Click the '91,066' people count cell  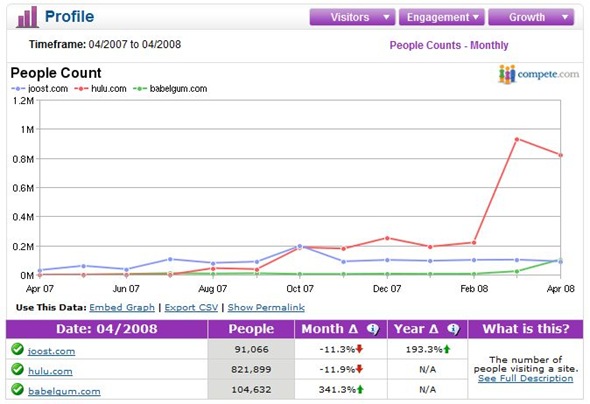(251, 349)
